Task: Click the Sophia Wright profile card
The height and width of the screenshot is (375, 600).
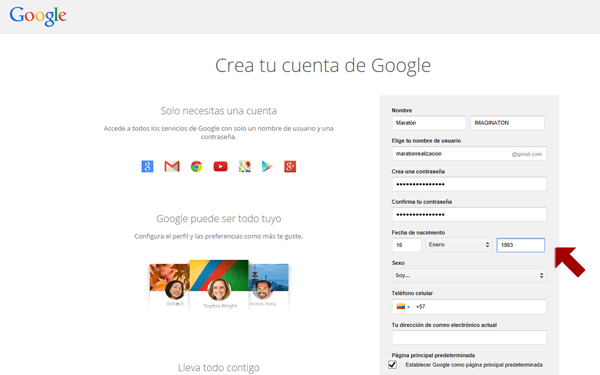Action: (219, 285)
